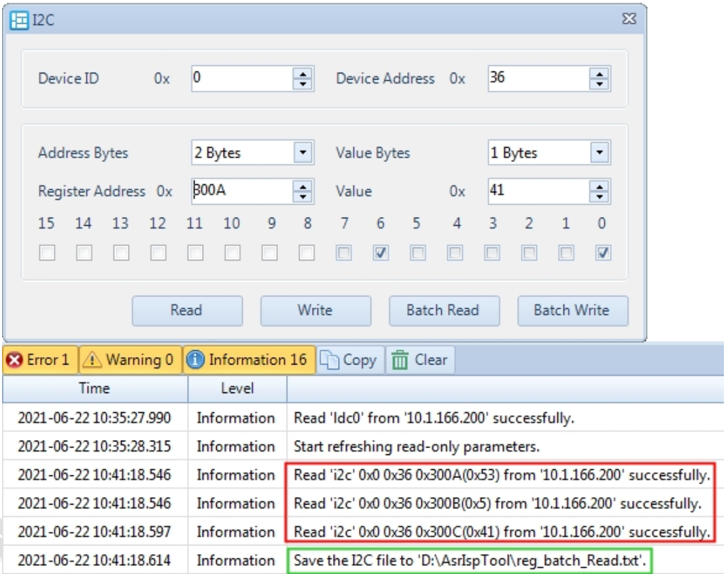Toggle the Information 16 filter
Viewport: 728px width, 574px height.
[248, 360]
